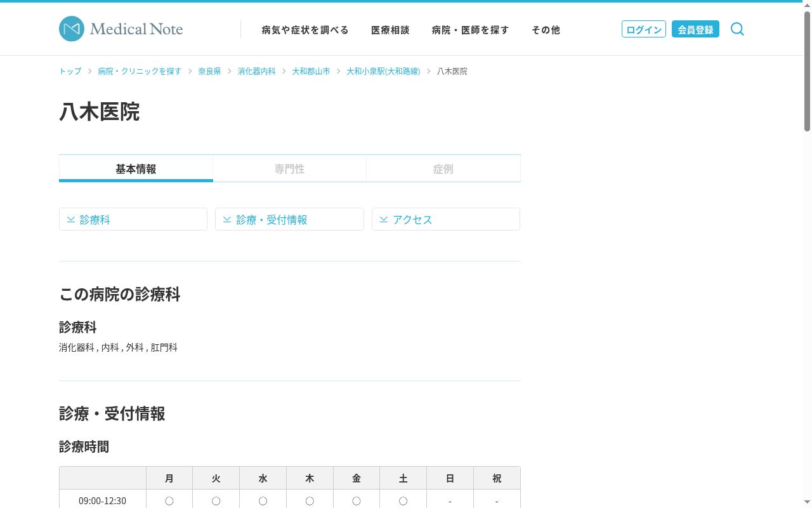This screenshot has width=812, height=508.
Task: Click the 会員登録 button
Action: (x=695, y=29)
